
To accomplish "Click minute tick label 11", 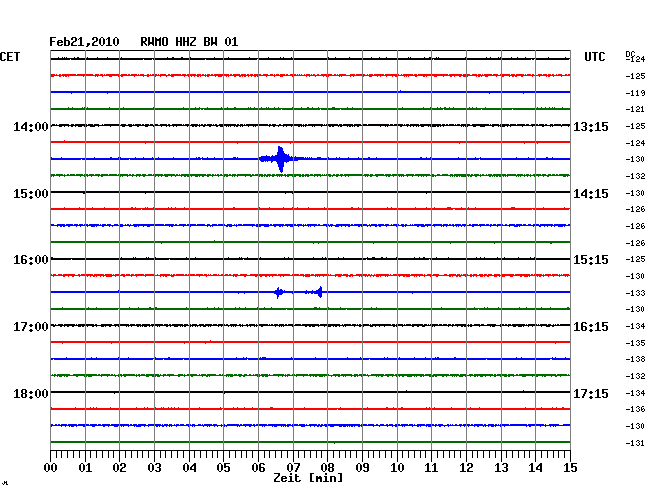I will point(432,468).
